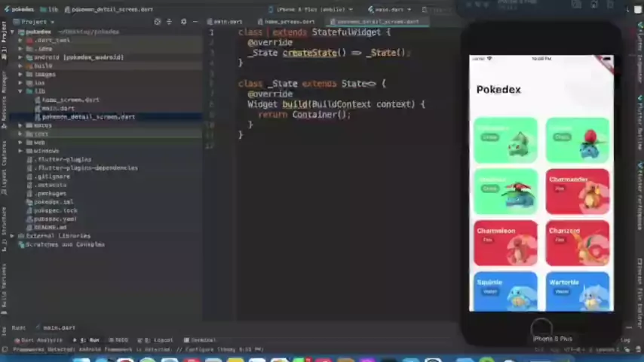Expand the web folder

20,143
